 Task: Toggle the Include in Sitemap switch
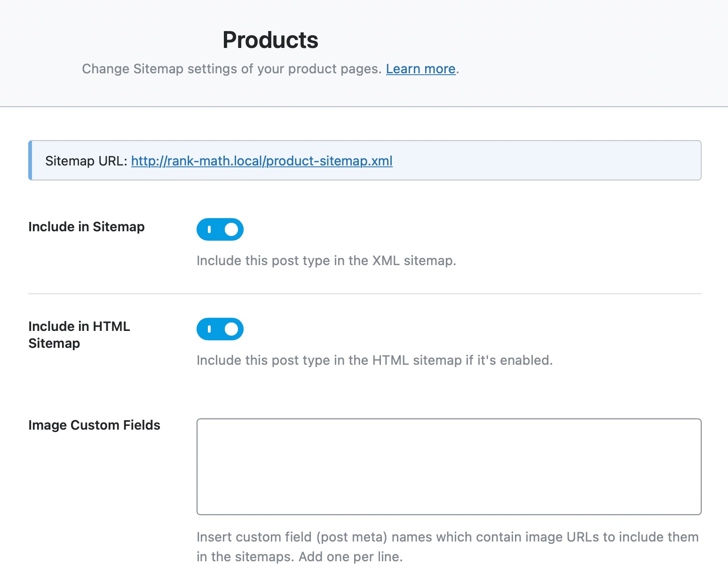(x=220, y=229)
